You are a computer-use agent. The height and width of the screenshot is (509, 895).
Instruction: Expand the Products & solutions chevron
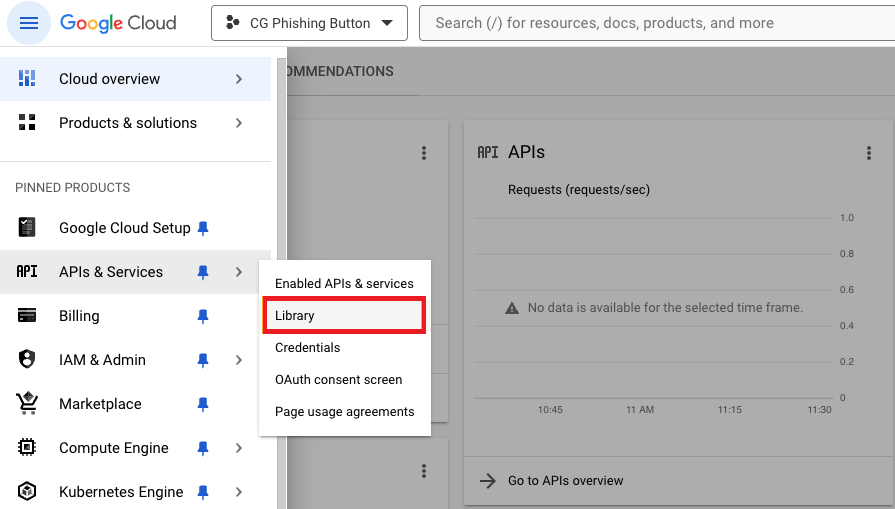click(x=239, y=123)
